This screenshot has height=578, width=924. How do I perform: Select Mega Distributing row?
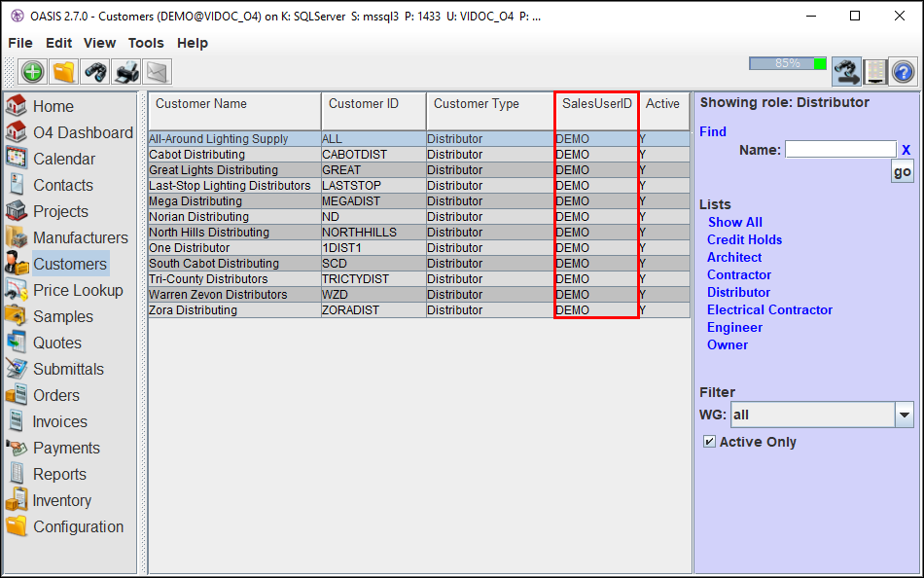click(419, 201)
